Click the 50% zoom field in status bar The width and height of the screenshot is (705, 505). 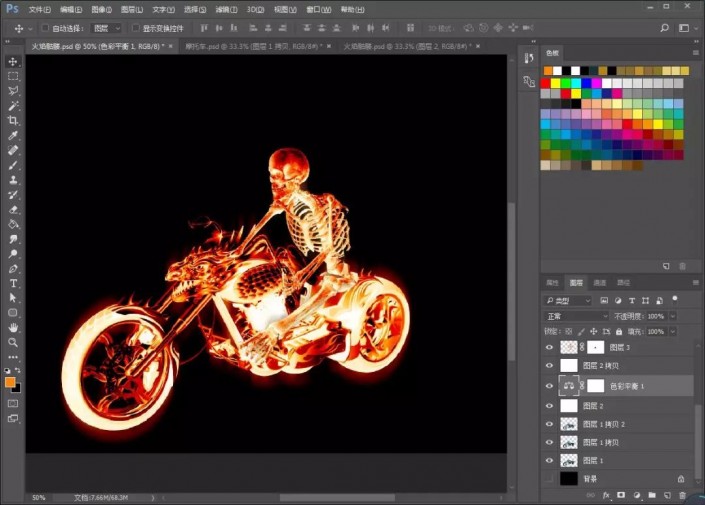[x=39, y=498]
